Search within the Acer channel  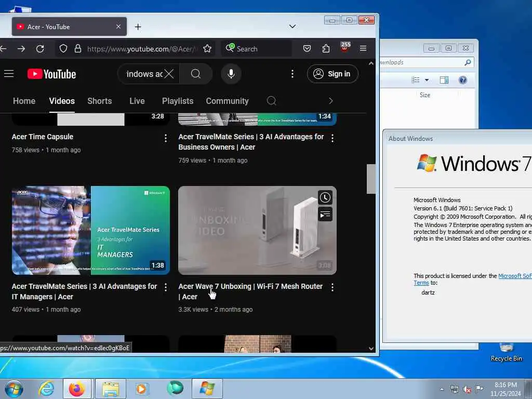[271, 100]
